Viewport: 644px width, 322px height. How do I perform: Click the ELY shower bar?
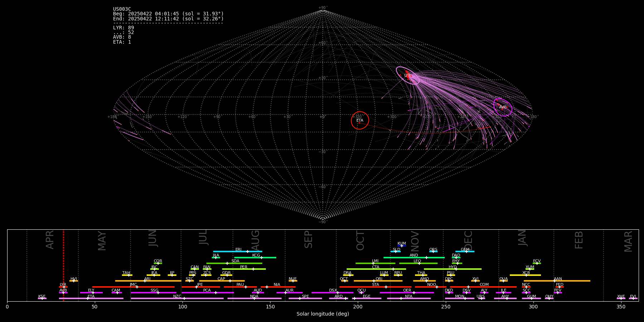(91, 293)
